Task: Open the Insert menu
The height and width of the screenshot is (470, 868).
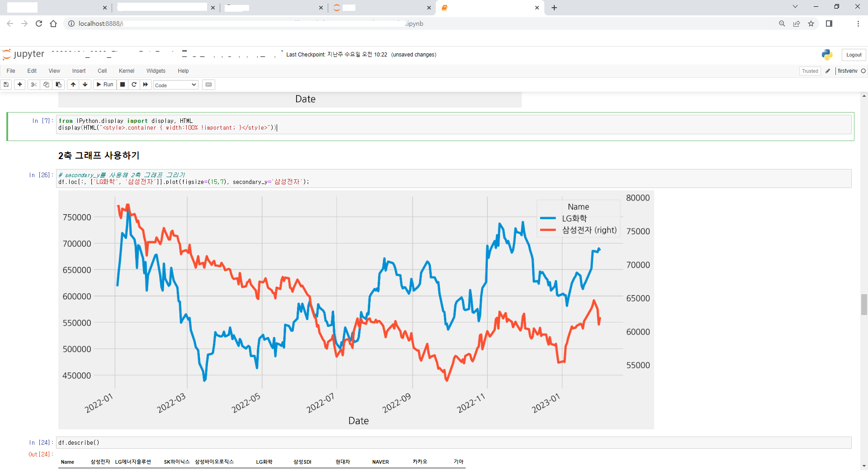Action: click(79, 71)
